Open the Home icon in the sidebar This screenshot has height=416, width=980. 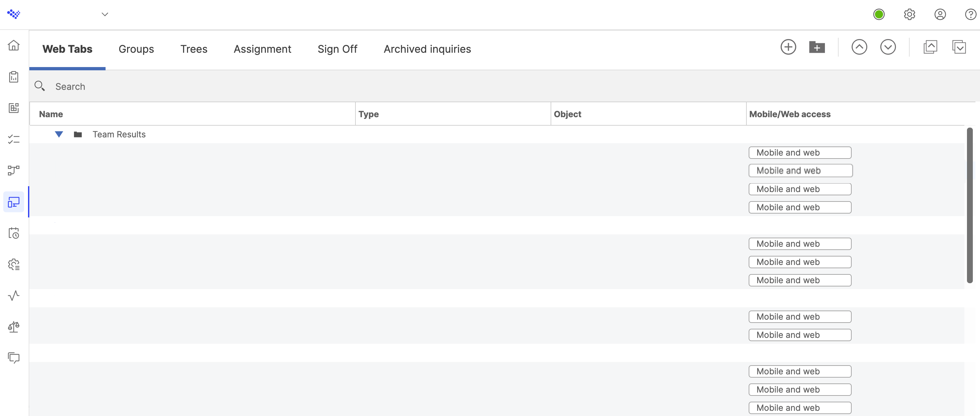coord(14,45)
